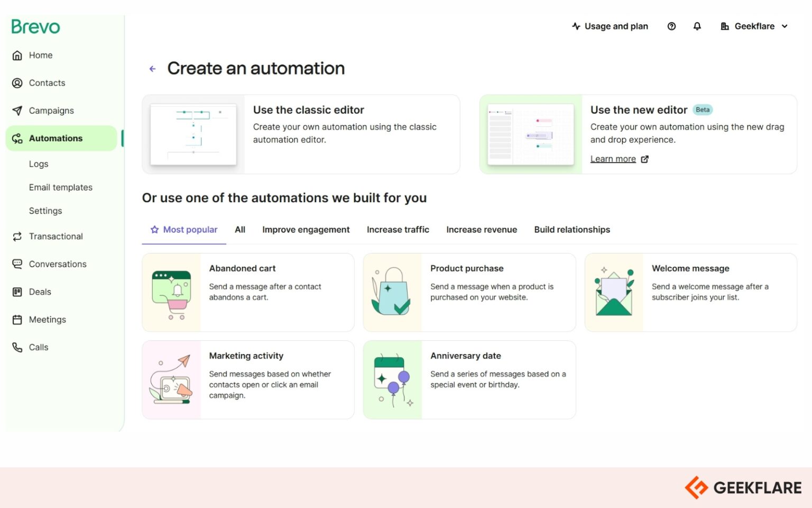Image resolution: width=812 pixels, height=508 pixels.
Task: Click the new editor preview thumbnail
Action: pos(531,134)
